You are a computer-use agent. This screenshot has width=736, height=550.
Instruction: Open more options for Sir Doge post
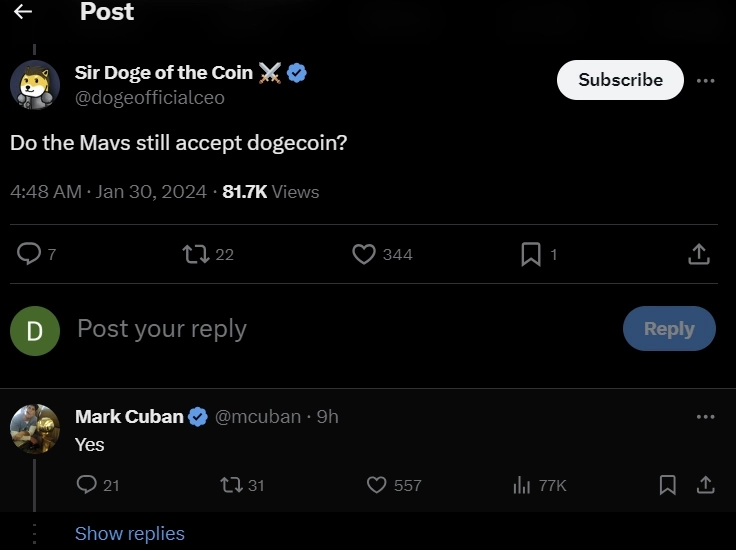(706, 80)
